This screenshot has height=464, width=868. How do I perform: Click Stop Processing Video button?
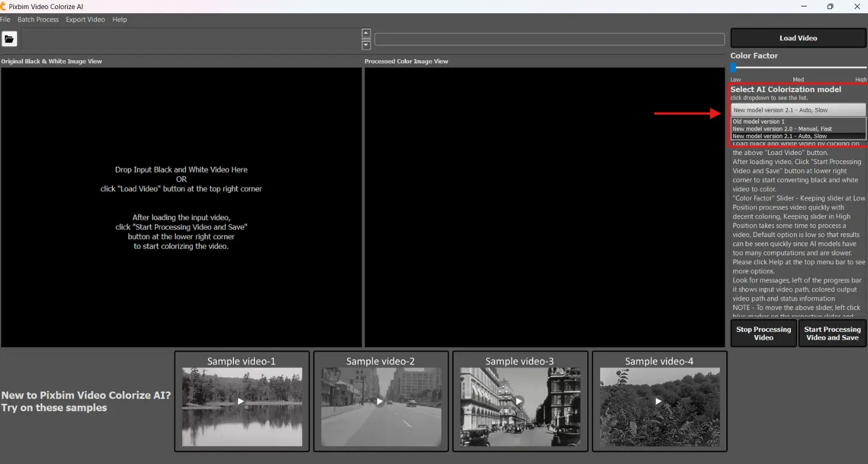coord(763,333)
